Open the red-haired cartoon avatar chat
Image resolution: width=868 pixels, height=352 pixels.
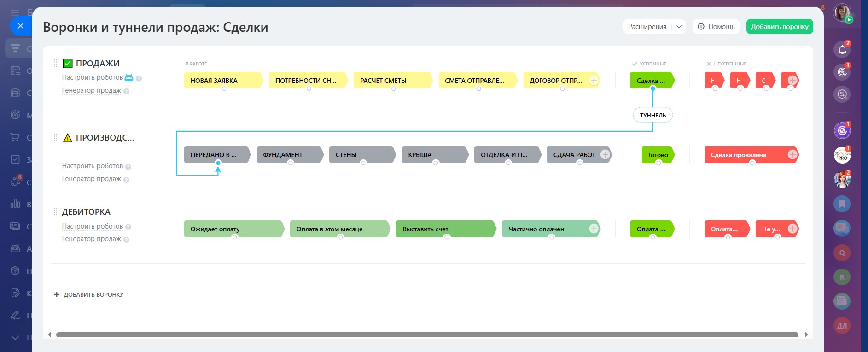(842, 180)
